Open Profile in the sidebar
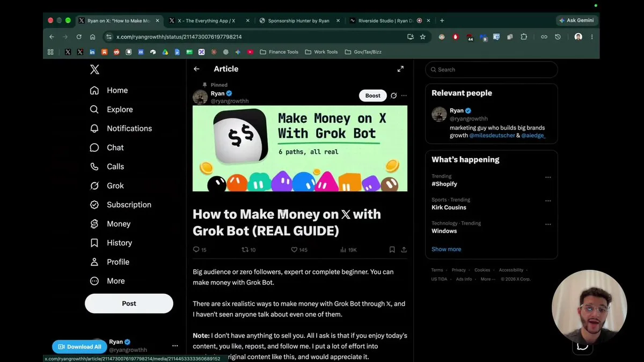Viewport: 644px width, 362px height. tap(109, 262)
